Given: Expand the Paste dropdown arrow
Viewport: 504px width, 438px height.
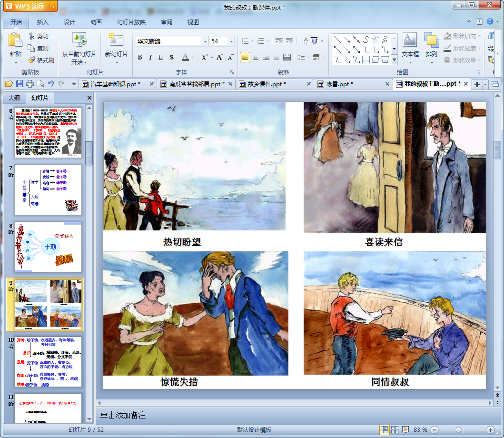Looking at the screenshot, I should pyautogui.click(x=15, y=62).
